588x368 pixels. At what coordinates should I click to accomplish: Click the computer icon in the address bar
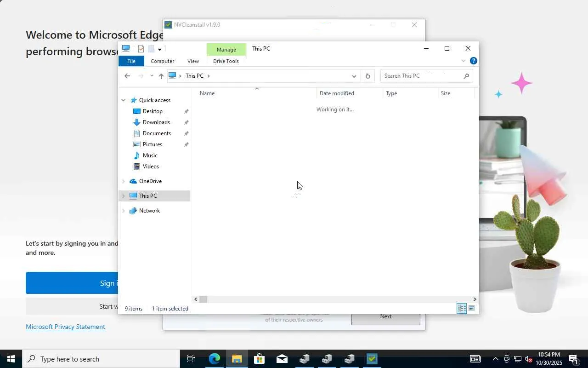click(x=173, y=75)
